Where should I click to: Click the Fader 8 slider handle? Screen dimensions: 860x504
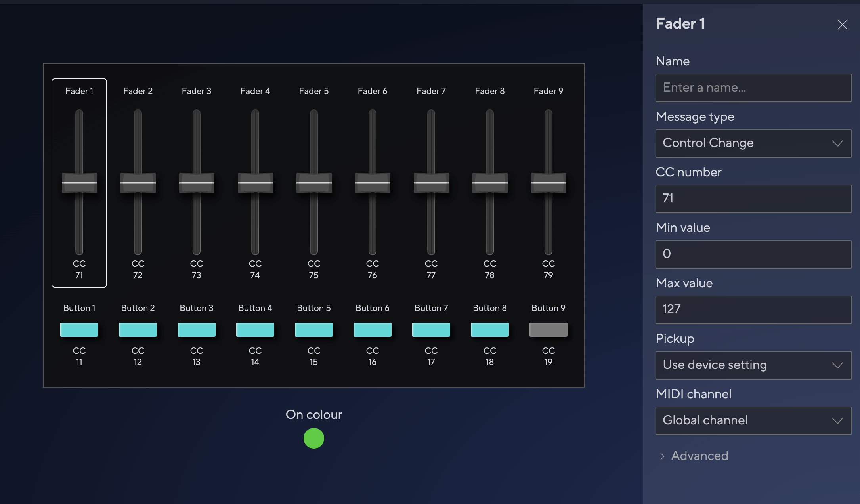coord(490,183)
